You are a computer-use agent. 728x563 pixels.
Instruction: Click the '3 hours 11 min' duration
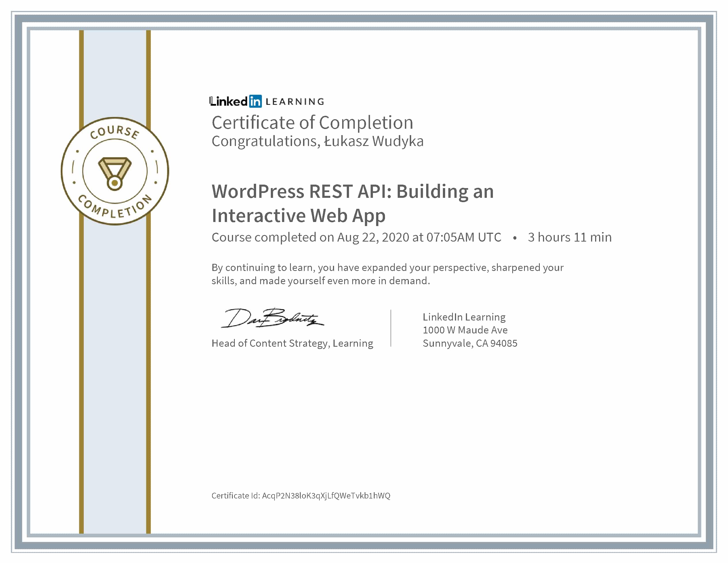pos(570,238)
